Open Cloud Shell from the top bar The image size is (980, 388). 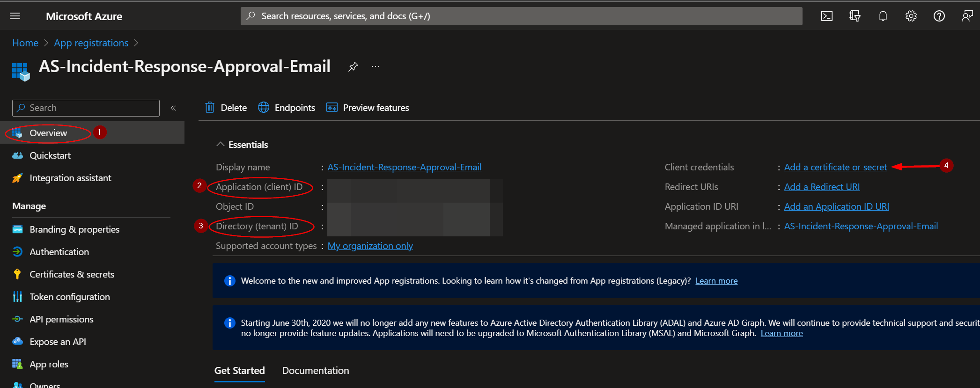(827, 16)
